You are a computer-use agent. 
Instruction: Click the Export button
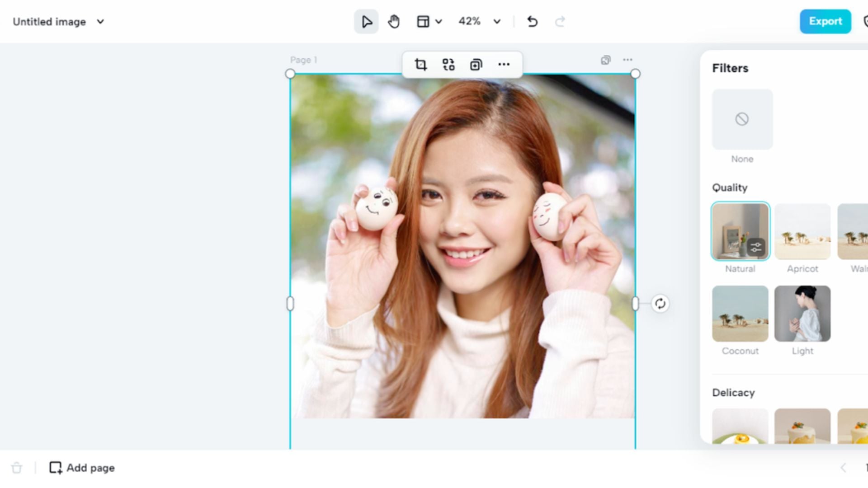(825, 21)
